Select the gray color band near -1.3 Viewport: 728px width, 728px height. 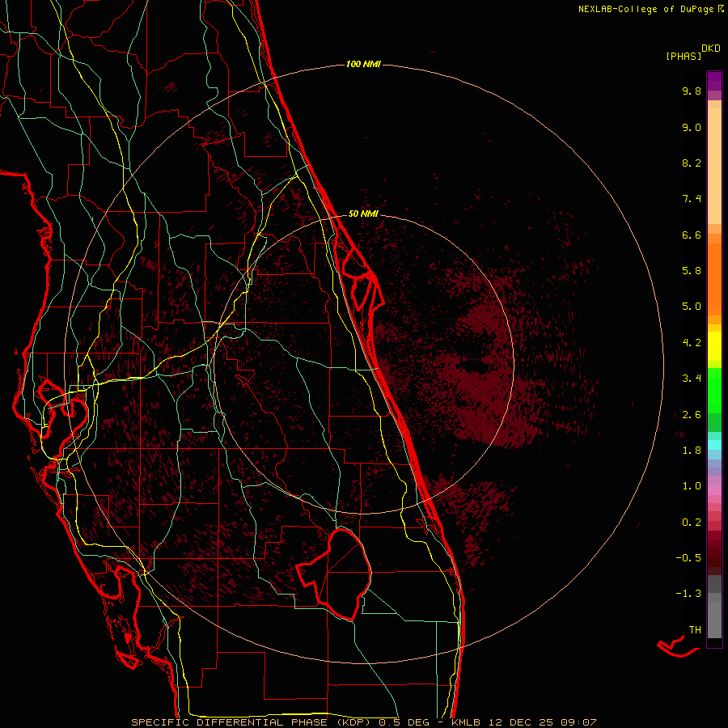tap(714, 595)
